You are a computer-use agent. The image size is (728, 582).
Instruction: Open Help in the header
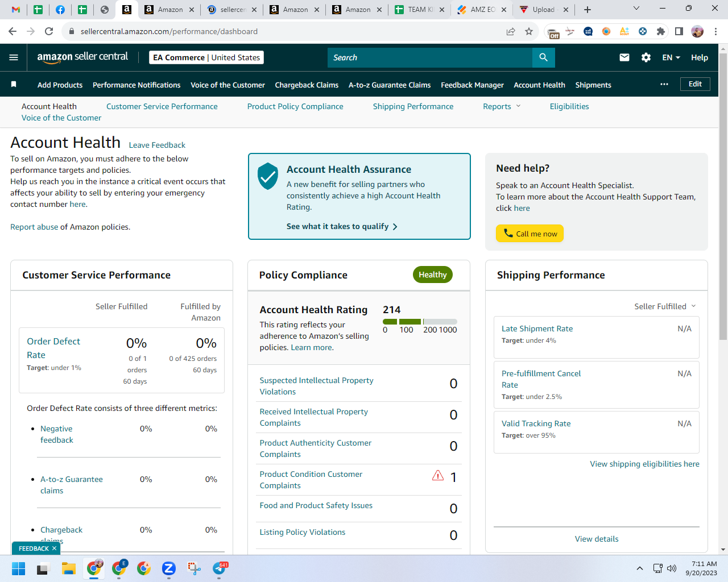[700, 57]
